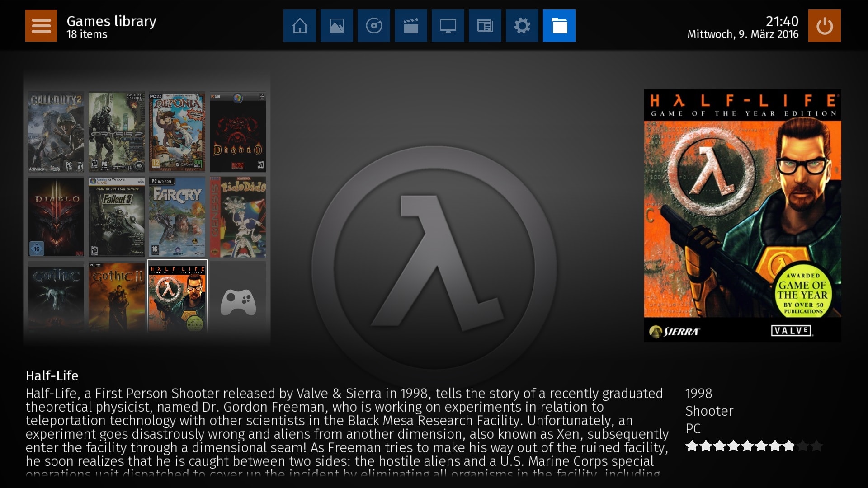Open the News section icon
Screen dimensions: 868x488
pos(485,26)
